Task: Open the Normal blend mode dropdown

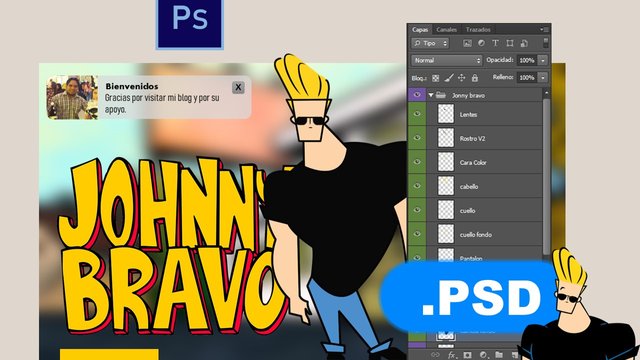Action: coord(447,60)
